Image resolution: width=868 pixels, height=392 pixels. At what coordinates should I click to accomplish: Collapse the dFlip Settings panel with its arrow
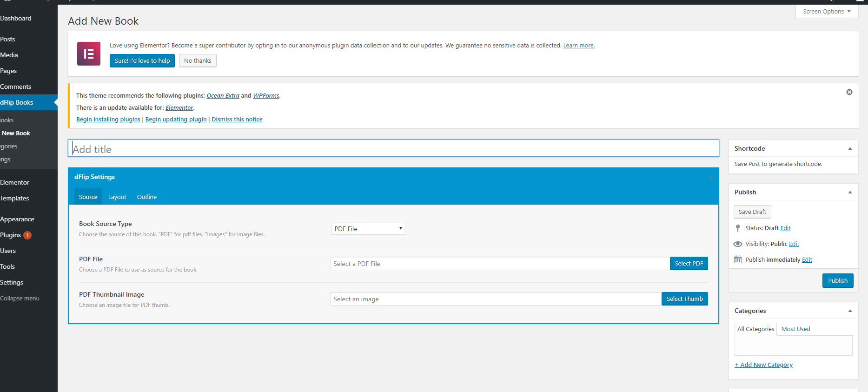(710, 177)
